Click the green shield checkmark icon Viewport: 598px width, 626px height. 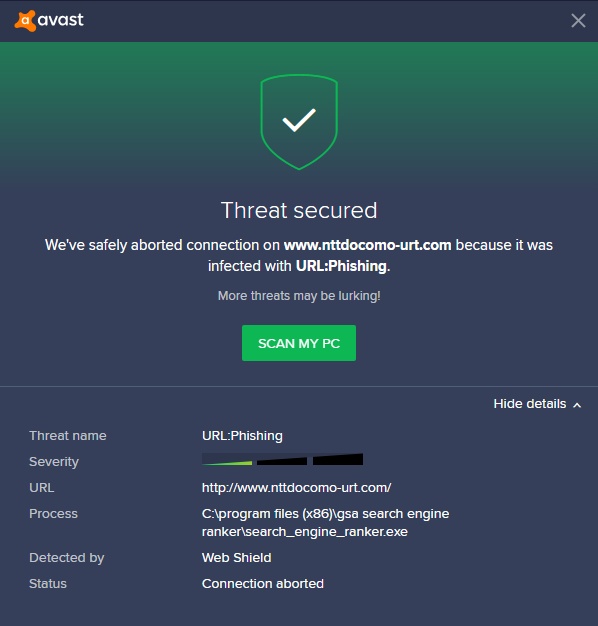299,122
